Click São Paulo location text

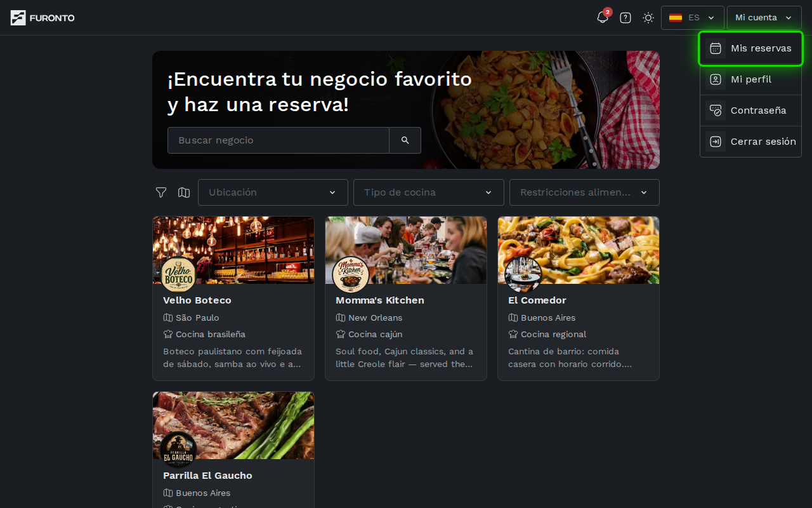pos(197,317)
